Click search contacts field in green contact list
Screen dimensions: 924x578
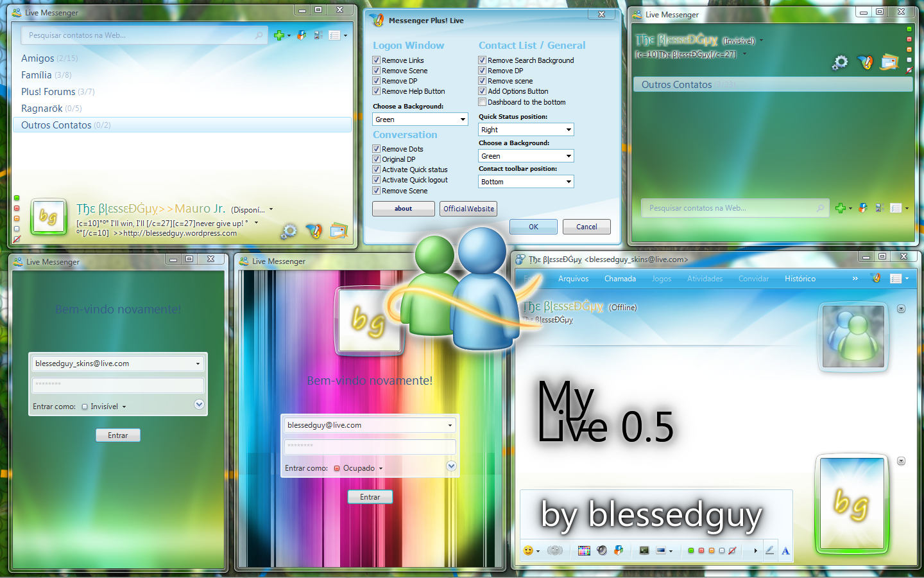735,208
